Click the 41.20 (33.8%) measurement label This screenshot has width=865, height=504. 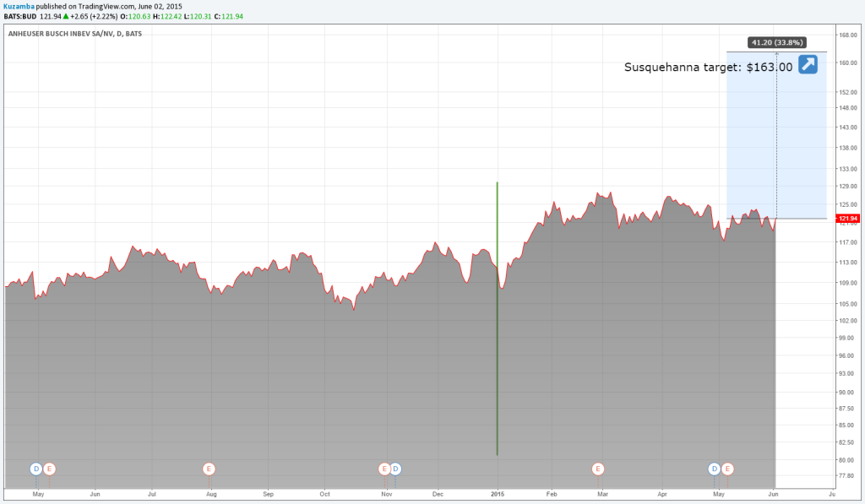coord(777,42)
